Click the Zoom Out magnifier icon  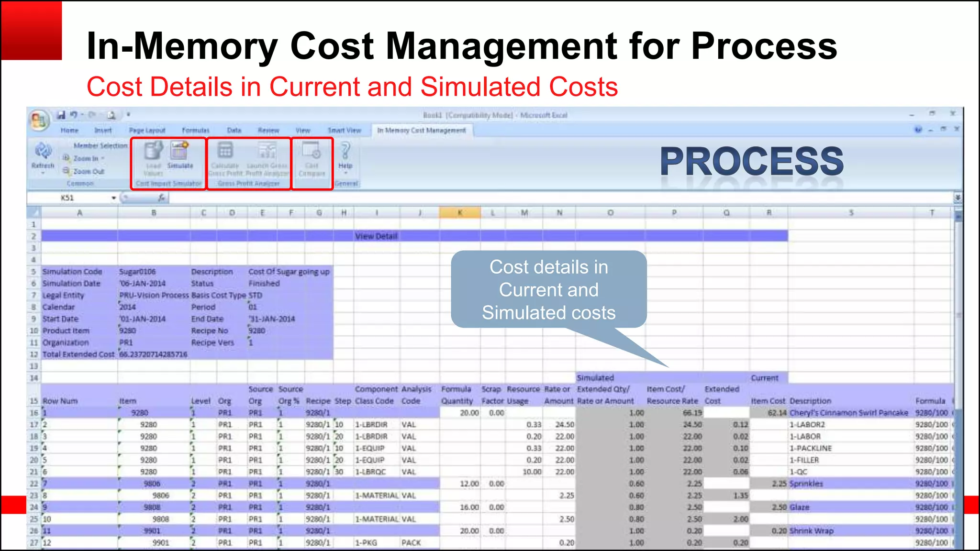pos(67,171)
